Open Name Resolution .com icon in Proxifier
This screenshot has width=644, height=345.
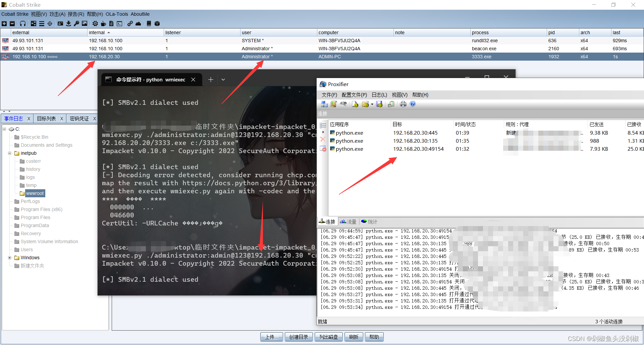pos(343,104)
